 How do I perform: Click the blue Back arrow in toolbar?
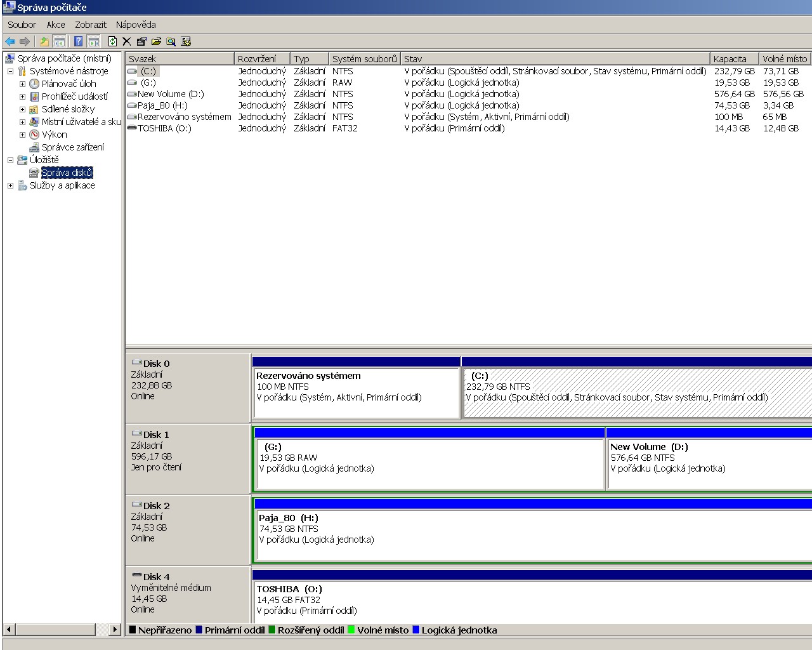[10, 42]
